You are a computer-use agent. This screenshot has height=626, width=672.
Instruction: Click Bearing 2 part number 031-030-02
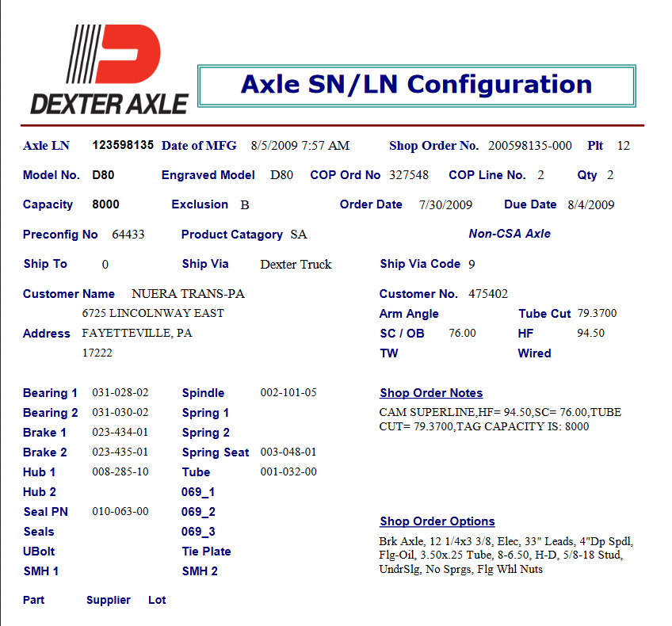pos(120,412)
